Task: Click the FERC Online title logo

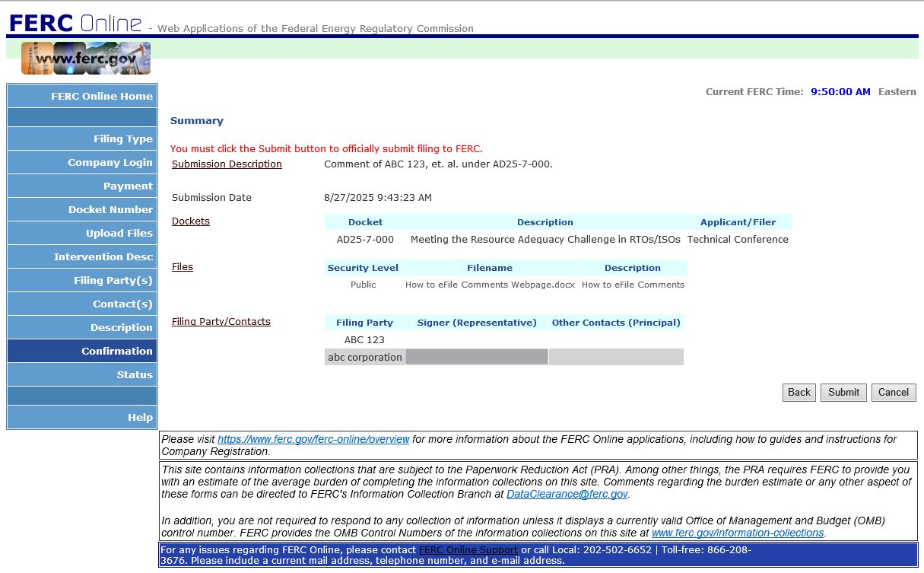Action: pyautogui.click(x=75, y=22)
